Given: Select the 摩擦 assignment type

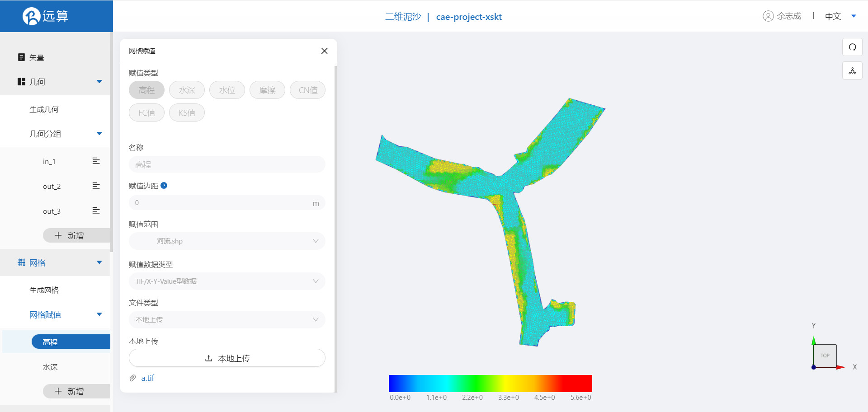Looking at the screenshot, I should tap(267, 90).
